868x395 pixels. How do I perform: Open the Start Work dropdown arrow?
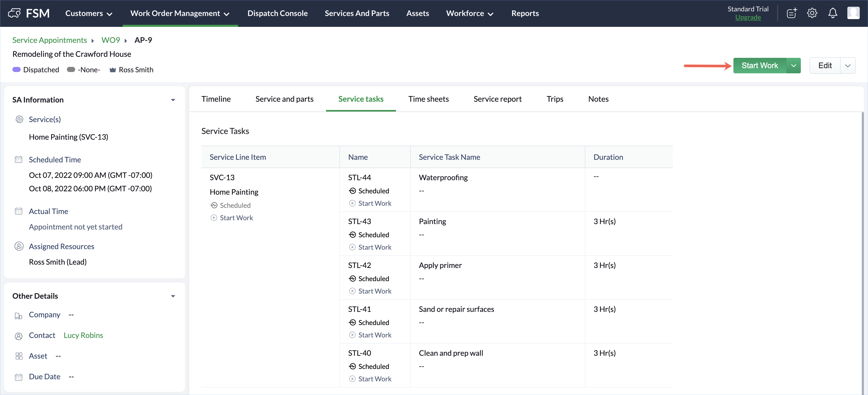point(794,66)
